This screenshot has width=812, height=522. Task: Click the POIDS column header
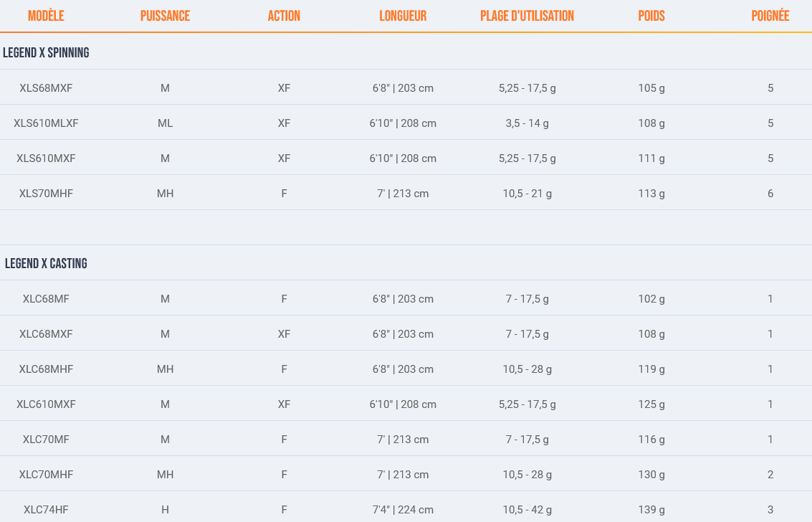651,16
